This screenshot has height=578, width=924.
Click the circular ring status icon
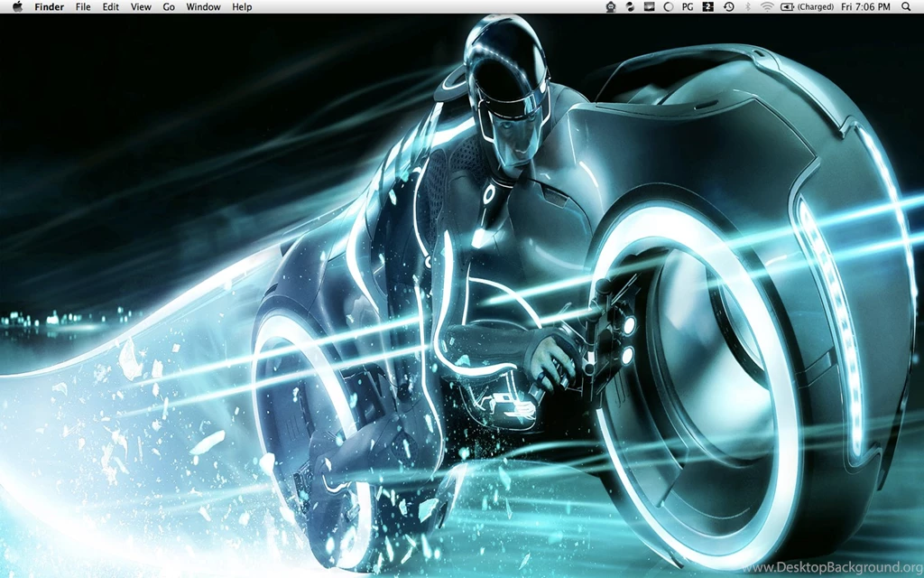668,7
